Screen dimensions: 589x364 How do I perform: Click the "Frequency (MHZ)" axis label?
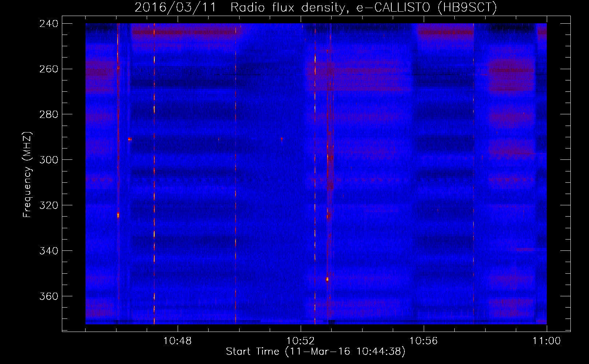point(27,174)
